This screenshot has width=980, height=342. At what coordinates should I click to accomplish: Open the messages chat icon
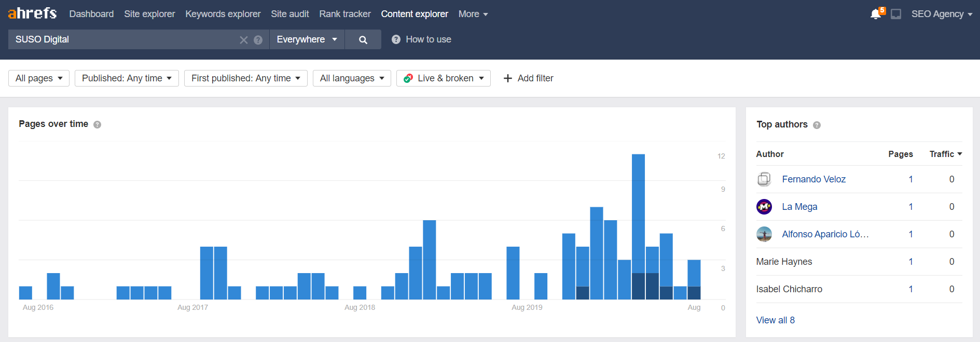pos(896,14)
